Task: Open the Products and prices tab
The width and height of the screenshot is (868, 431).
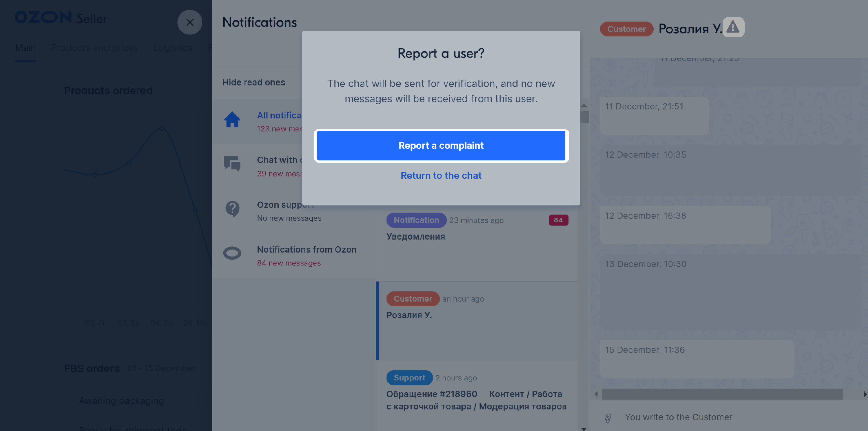Action: pos(95,48)
